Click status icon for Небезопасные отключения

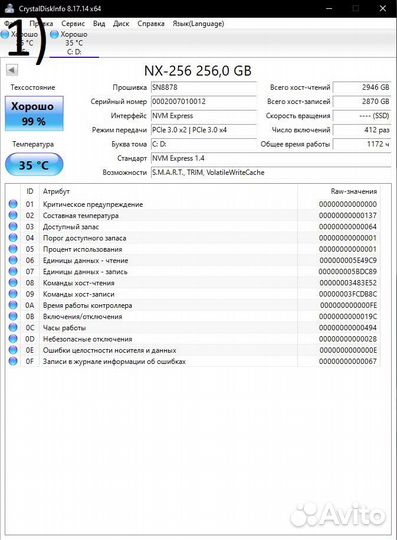(x=13, y=339)
